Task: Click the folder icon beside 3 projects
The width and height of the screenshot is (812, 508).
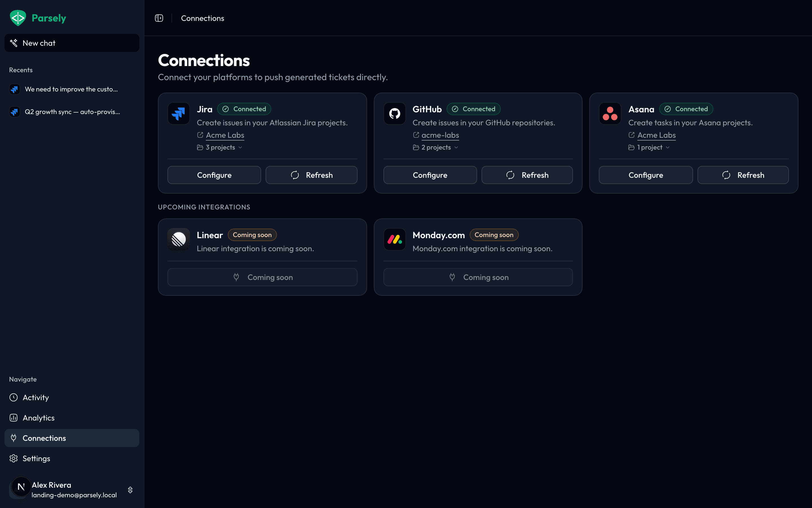Action: pyautogui.click(x=200, y=148)
